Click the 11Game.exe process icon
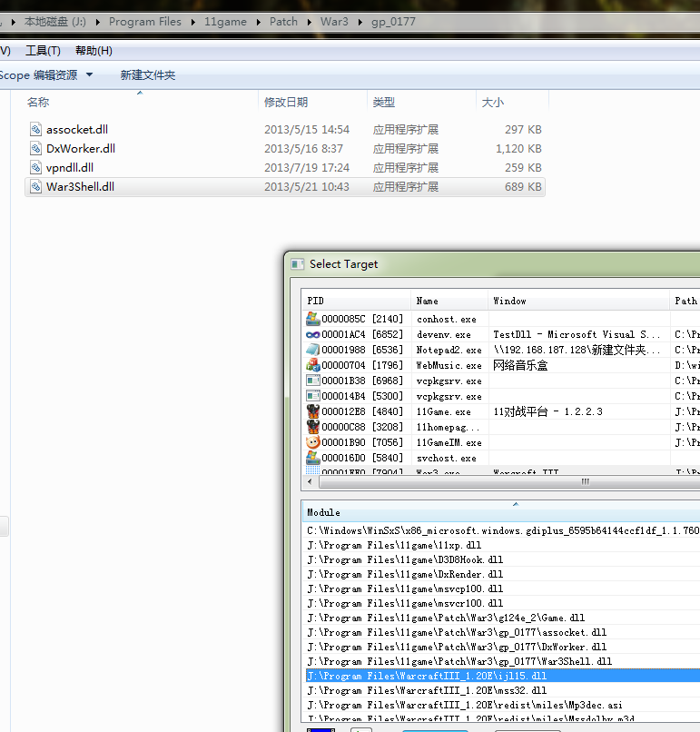 coord(312,411)
